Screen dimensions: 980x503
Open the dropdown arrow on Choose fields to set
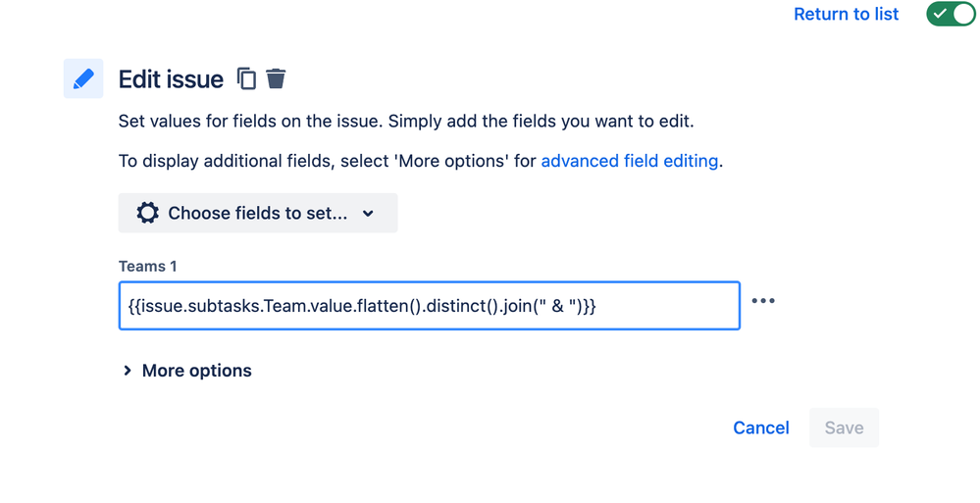(368, 214)
